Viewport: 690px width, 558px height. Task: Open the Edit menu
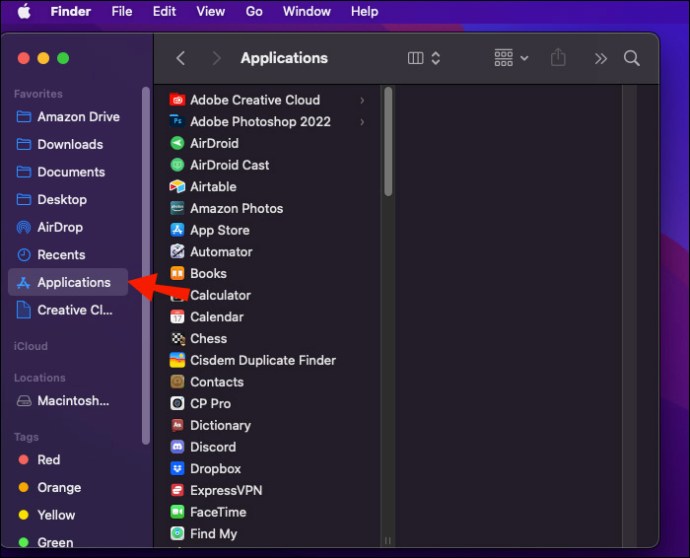[164, 11]
